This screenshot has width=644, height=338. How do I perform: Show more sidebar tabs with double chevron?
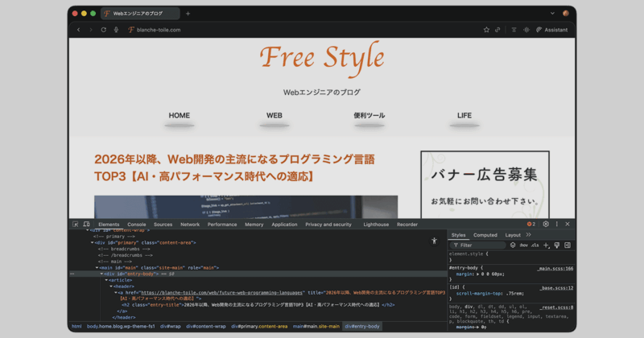coord(529,235)
